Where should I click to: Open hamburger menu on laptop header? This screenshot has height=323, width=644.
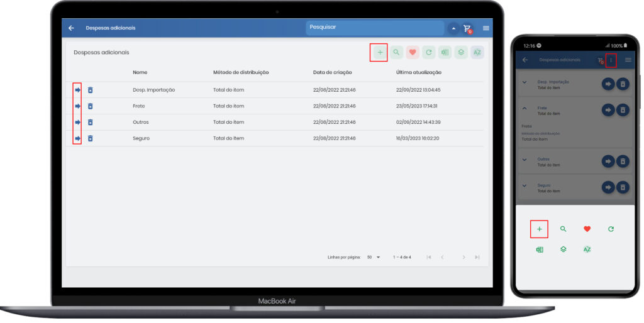(486, 28)
